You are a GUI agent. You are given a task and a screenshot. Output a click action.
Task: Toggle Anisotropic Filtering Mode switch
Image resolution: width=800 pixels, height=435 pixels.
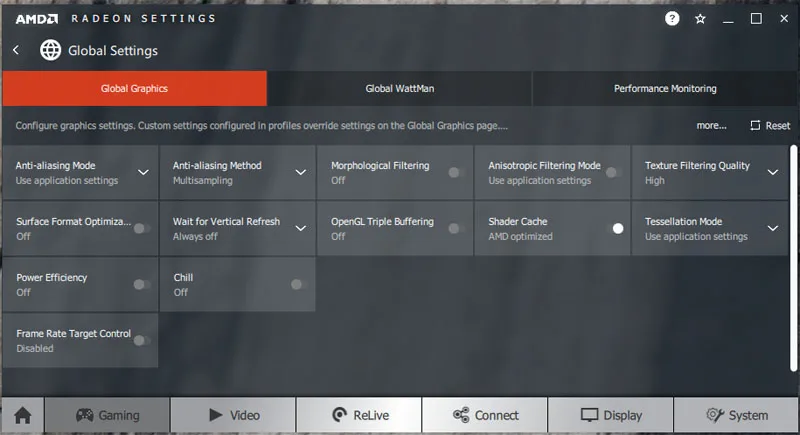tap(613, 173)
